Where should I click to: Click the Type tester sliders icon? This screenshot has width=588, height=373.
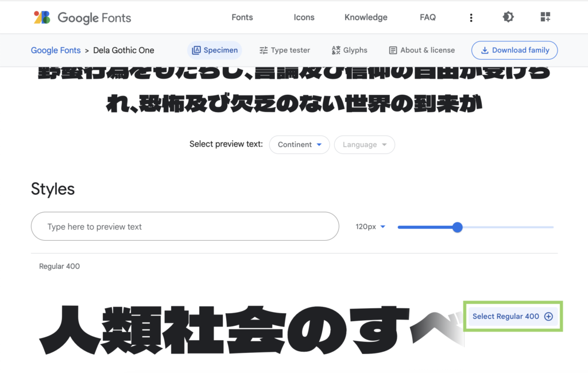264,51
